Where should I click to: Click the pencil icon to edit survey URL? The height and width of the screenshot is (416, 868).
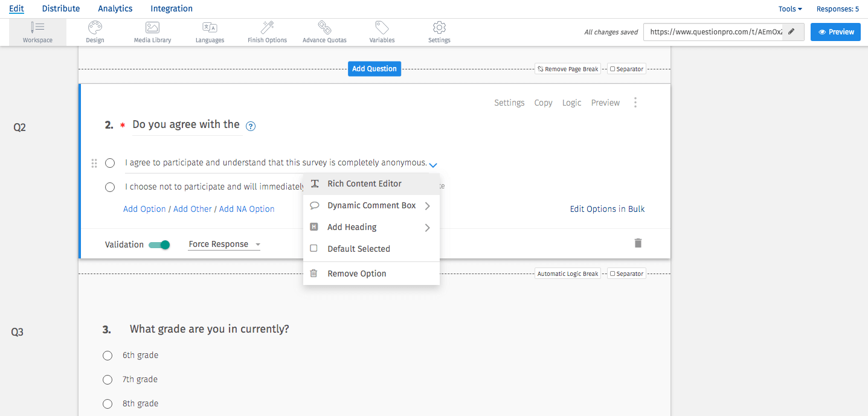coord(791,32)
